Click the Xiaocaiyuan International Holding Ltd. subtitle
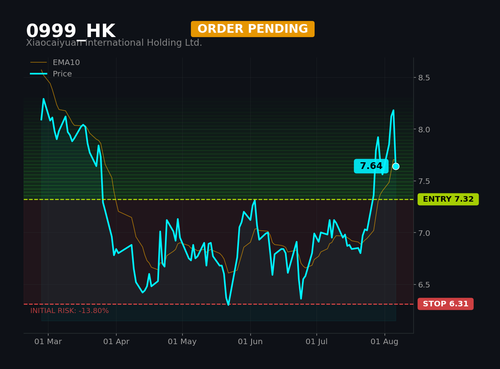This screenshot has width=500, height=369. (x=114, y=43)
